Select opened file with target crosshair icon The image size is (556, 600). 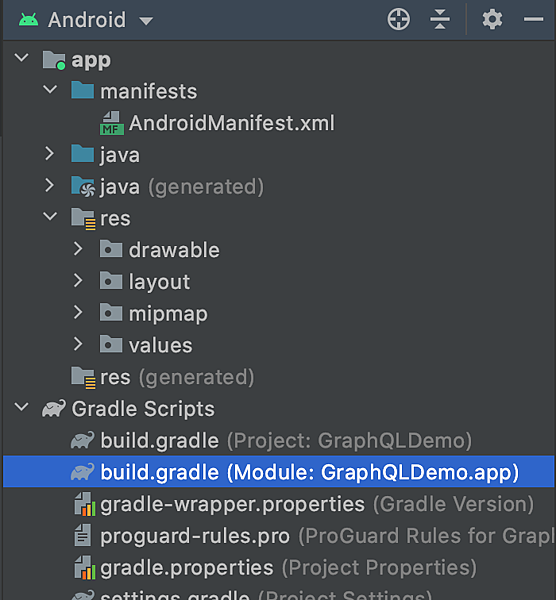[398, 20]
